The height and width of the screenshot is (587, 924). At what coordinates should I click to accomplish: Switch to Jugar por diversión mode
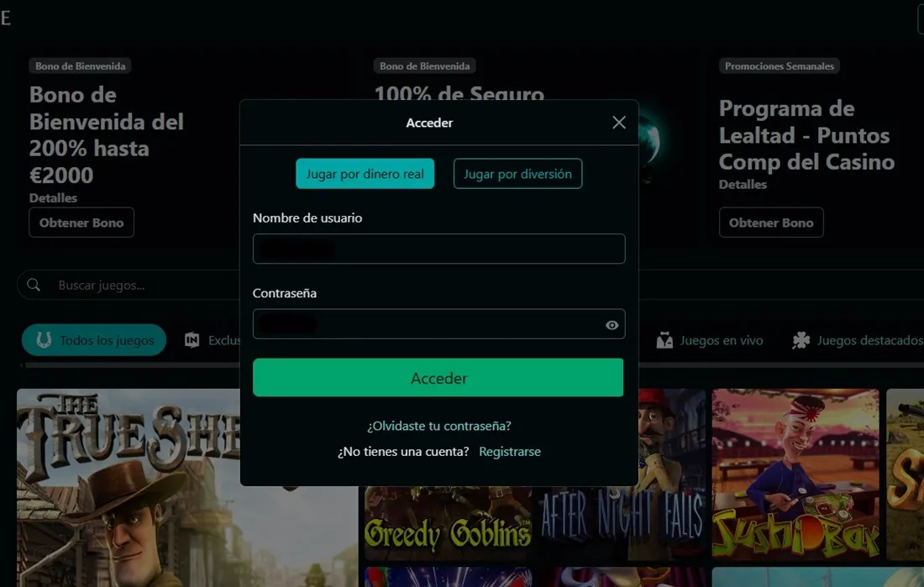point(517,174)
